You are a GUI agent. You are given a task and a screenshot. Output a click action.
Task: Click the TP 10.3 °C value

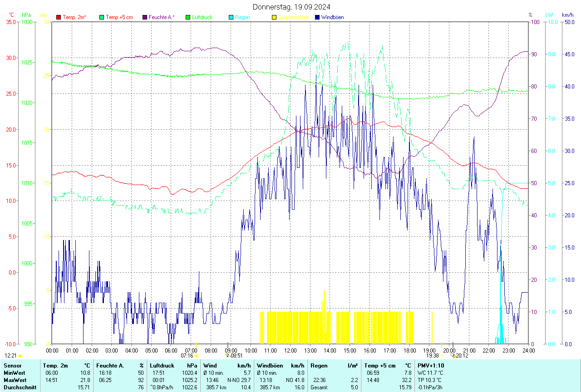[430, 380]
